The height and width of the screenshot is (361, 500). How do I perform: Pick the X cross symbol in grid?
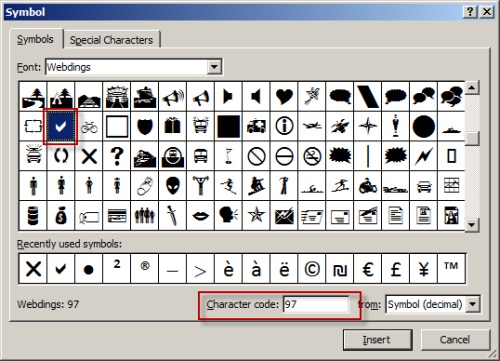tap(89, 156)
